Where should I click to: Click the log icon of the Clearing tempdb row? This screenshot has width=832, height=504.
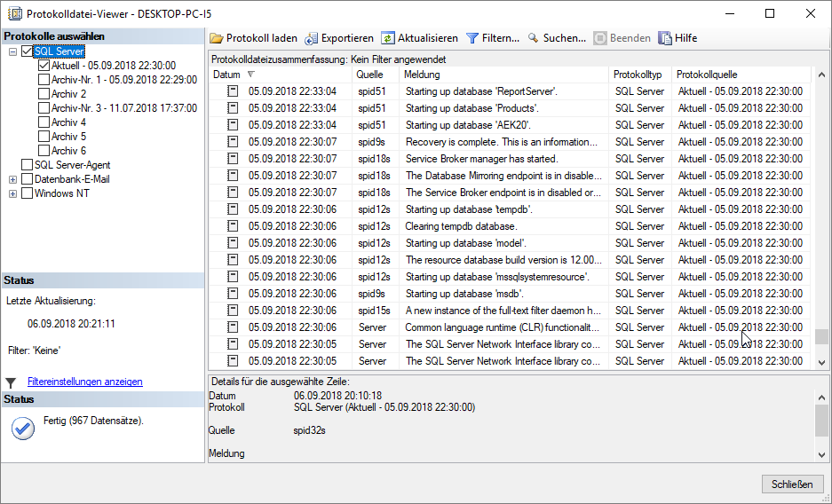point(233,225)
